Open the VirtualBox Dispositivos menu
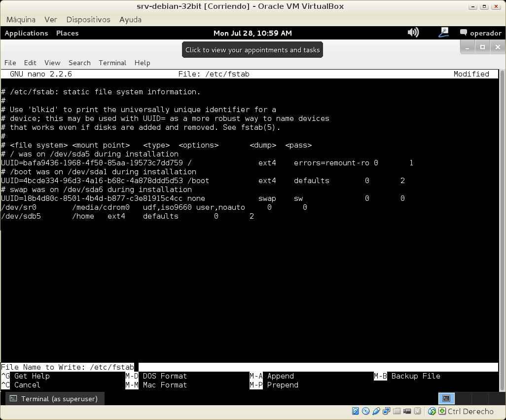The height and width of the screenshot is (420, 506). (88, 20)
